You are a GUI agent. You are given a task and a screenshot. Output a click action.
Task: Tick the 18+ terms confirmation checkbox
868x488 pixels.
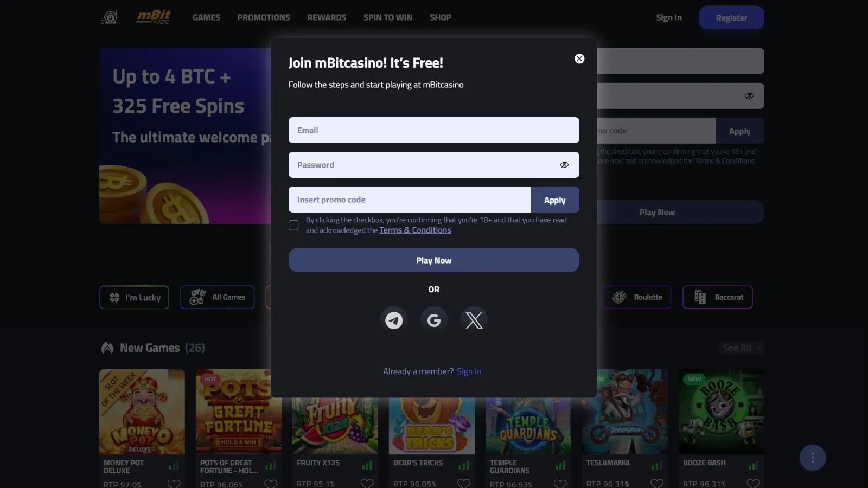click(293, 225)
